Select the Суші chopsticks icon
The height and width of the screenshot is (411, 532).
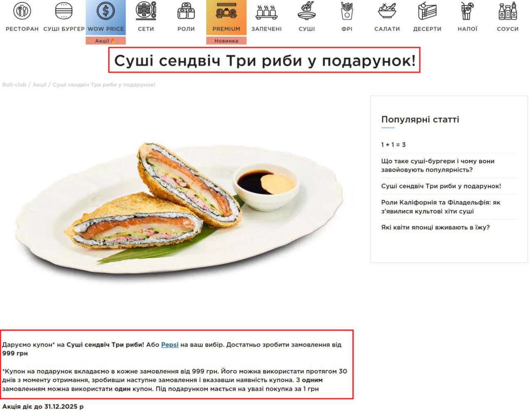coord(307,11)
